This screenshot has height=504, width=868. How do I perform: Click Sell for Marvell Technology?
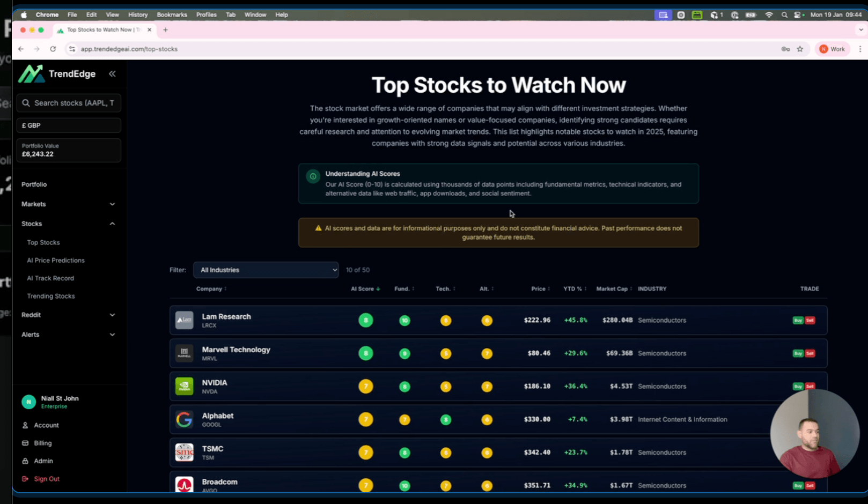point(810,353)
